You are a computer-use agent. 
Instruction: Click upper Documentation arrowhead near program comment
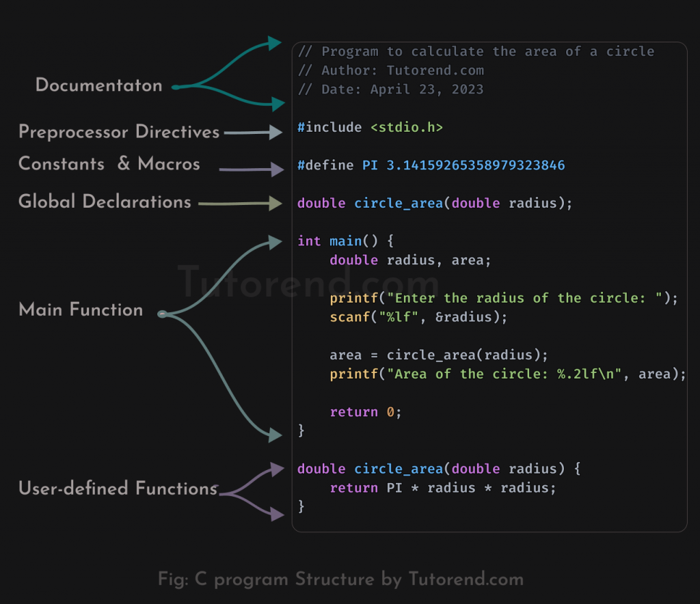coord(275,43)
